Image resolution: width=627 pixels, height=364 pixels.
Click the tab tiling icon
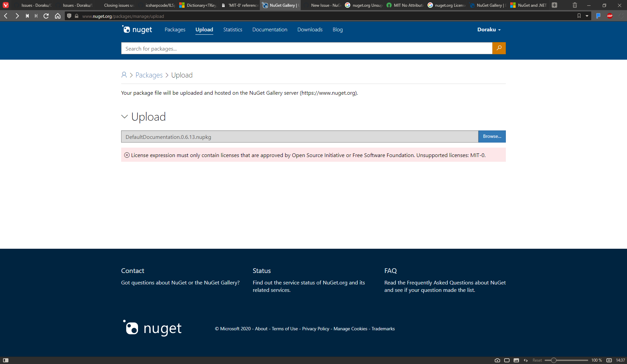click(507, 360)
